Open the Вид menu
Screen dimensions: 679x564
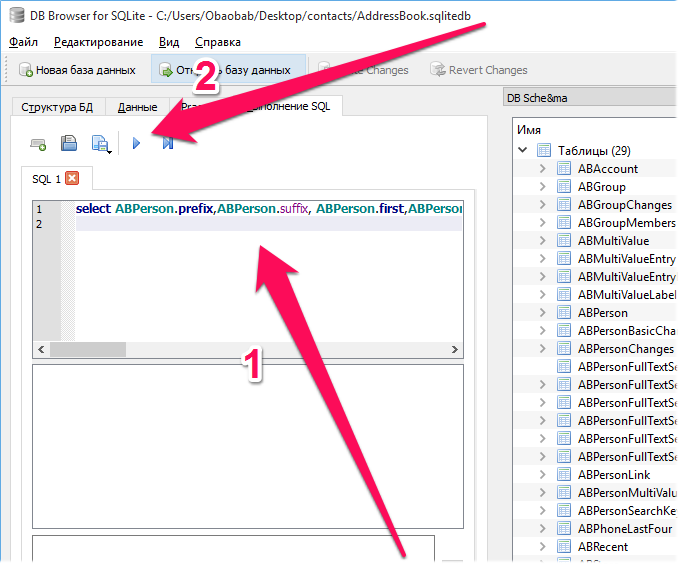pyautogui.click(x=169, y=42)
